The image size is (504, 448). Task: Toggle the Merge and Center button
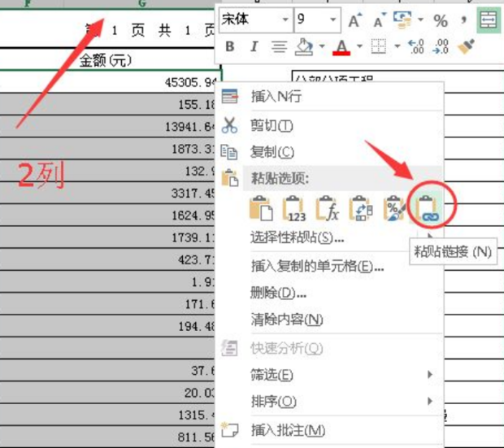(x=488, y=20)
